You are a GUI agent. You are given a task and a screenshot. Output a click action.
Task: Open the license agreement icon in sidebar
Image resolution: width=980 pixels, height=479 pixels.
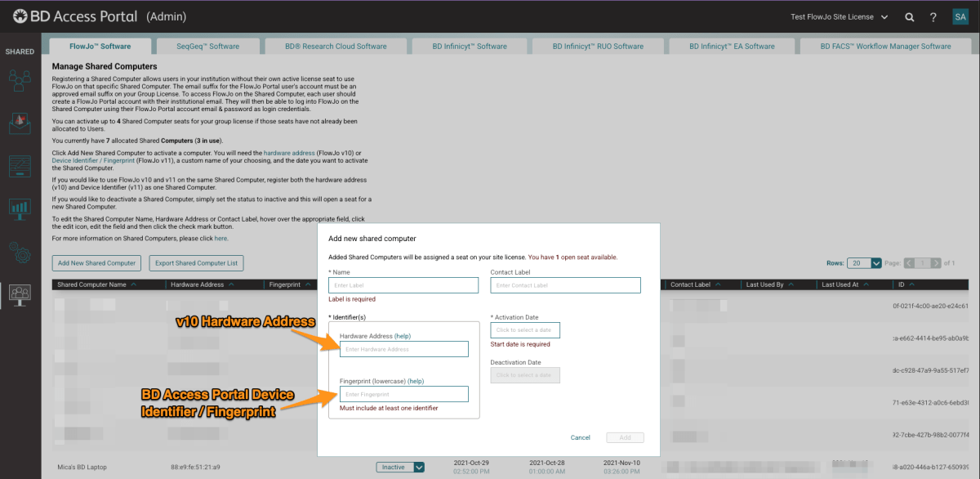click(19, 167)
